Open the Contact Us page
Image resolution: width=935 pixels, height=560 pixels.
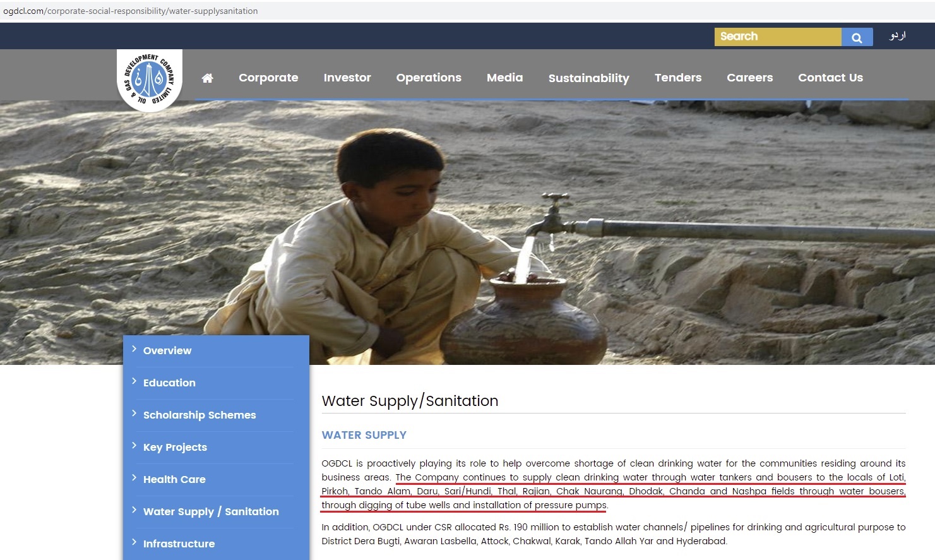pos(830,78)
